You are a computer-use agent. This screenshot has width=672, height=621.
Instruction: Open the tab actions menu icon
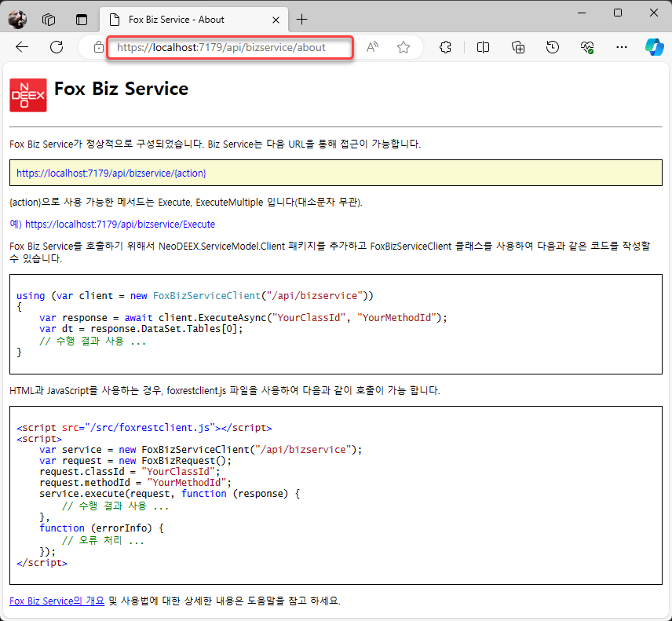click(x=82, y=20)
